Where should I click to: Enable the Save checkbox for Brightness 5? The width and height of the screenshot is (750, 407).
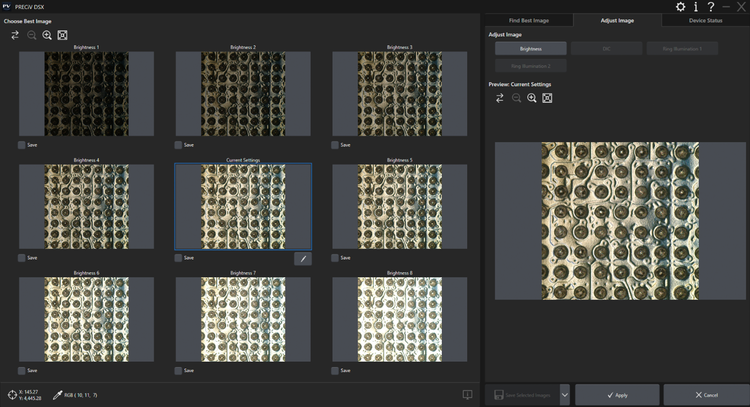tap(337, 257)
